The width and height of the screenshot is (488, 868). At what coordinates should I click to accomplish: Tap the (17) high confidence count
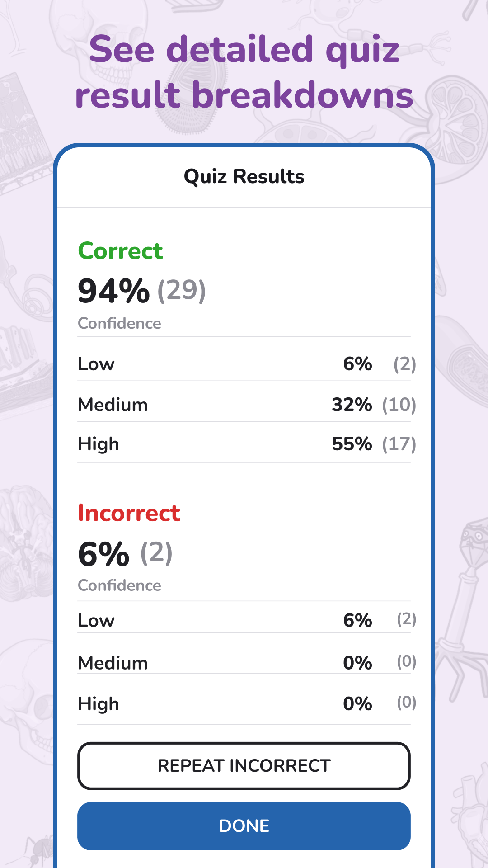pos(399,444)
